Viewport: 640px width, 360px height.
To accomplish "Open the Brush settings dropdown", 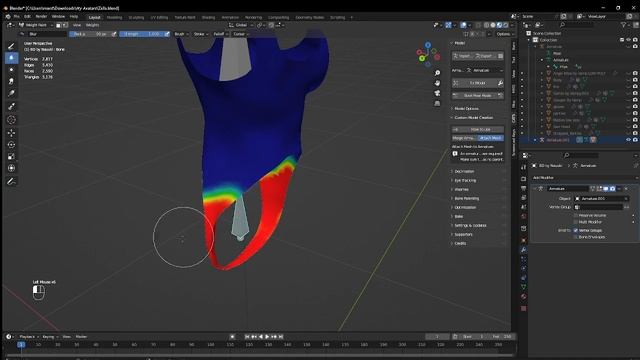I will point(181,34).
